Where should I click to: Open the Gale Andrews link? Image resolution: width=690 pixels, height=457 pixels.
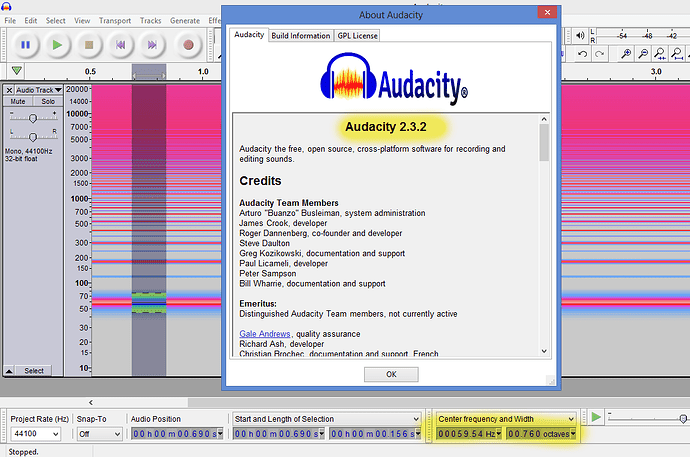click(x=265, y=334)
